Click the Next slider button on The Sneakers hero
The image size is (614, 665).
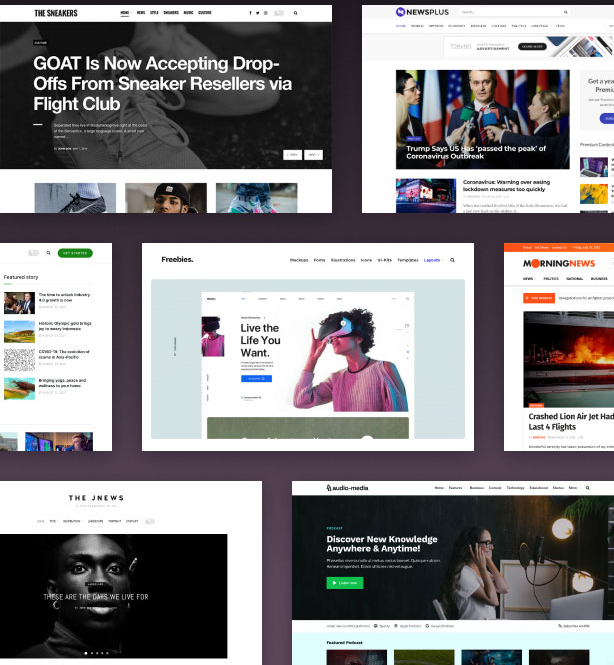(313, 155)
